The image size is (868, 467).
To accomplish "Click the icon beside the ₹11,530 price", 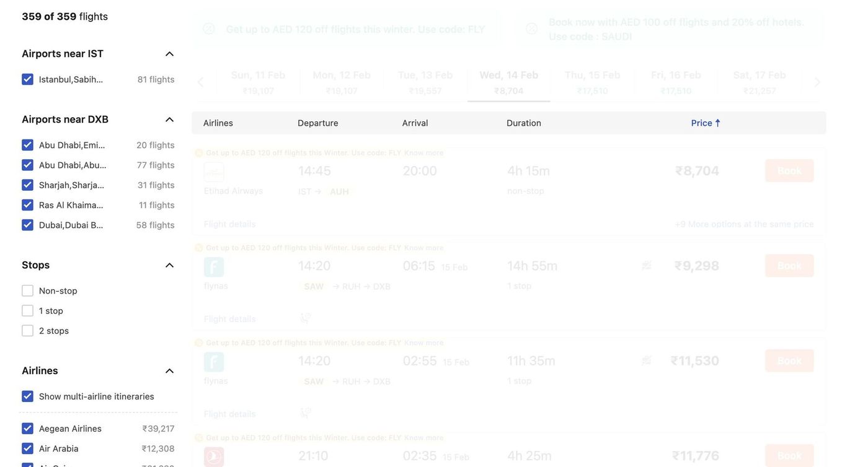I will click(x=647, y=360).
